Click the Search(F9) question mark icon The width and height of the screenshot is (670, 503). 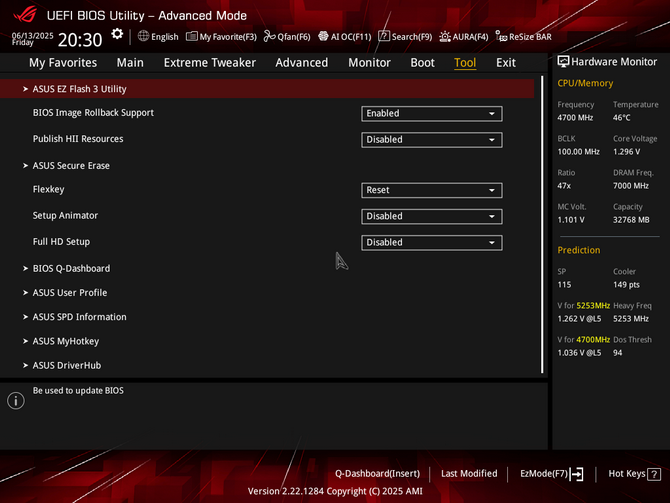(x=384, y=36)
